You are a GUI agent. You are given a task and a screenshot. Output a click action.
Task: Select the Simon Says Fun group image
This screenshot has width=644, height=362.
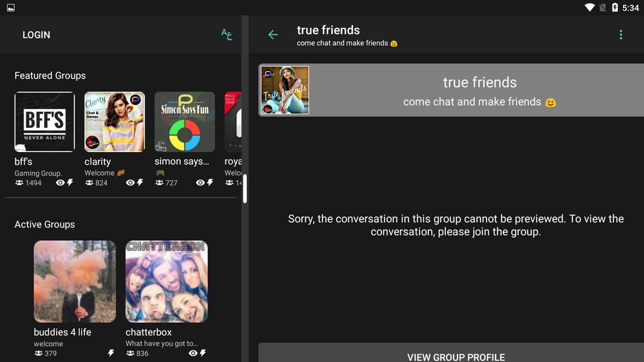[185, 122]
